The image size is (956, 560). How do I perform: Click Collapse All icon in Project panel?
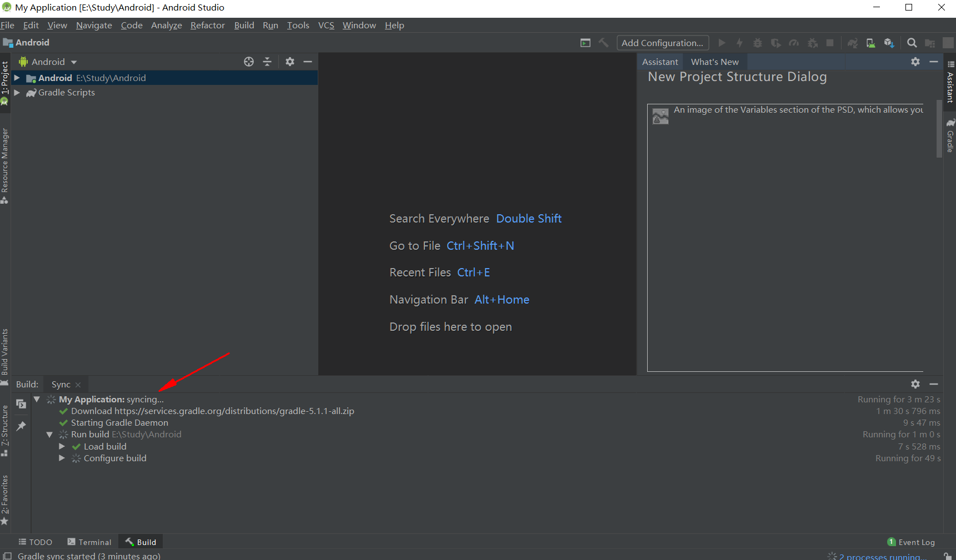tap(267, 62)
